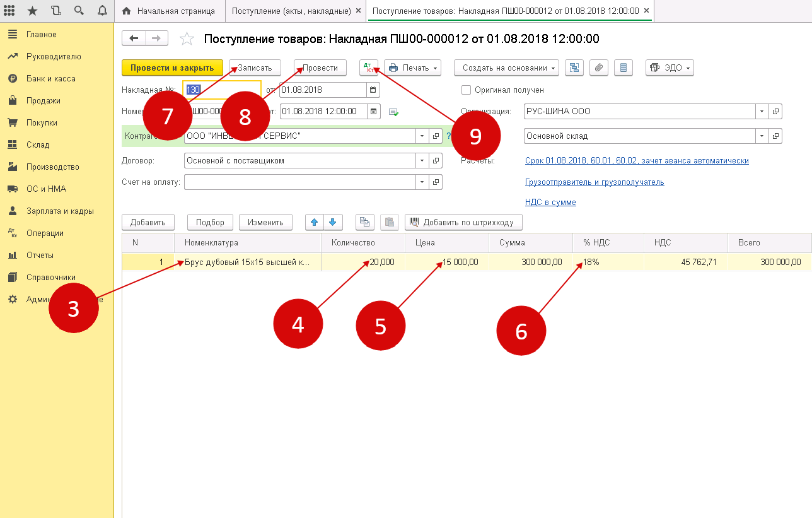The width and height of the screenshot is (812, 518).
Task: Open the Покупки section in sidebar
Action: tap(42, 123)
